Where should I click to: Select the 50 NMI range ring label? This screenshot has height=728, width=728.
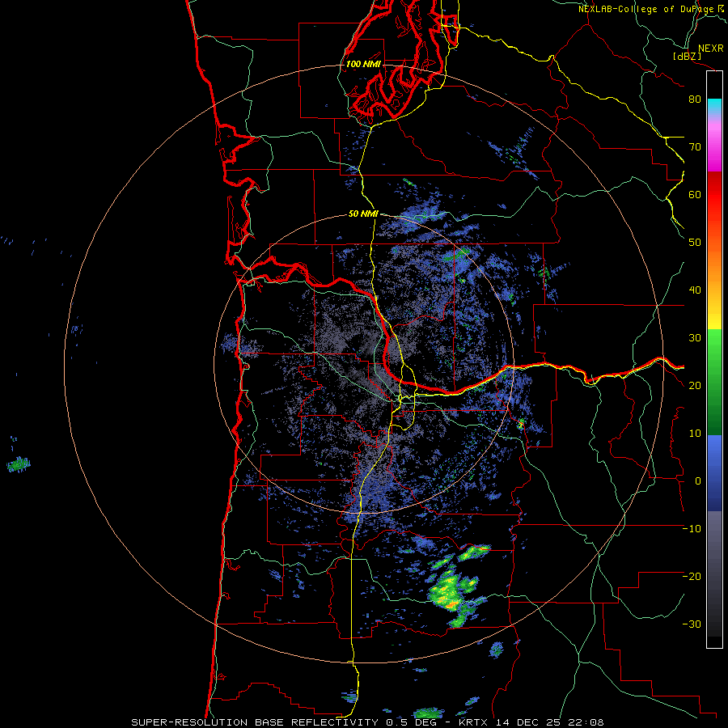tap(363, 214)
